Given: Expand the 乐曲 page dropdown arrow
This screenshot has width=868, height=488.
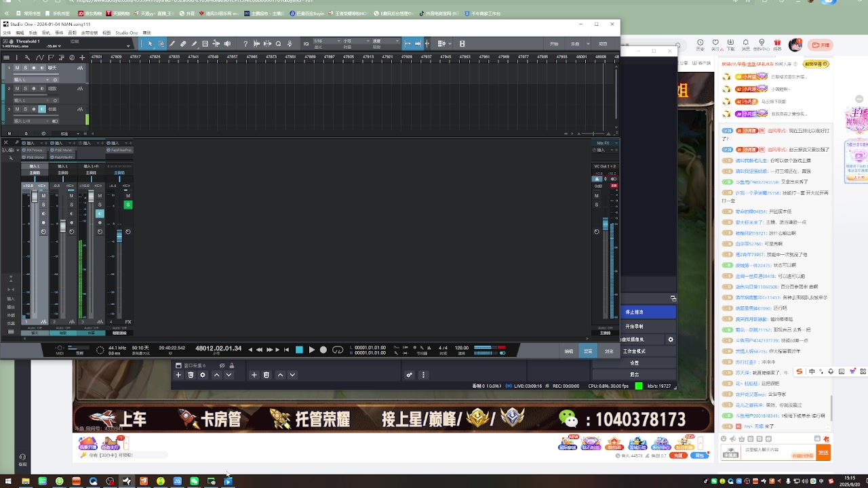Looking at the screenshot, I should coord(588,43).
